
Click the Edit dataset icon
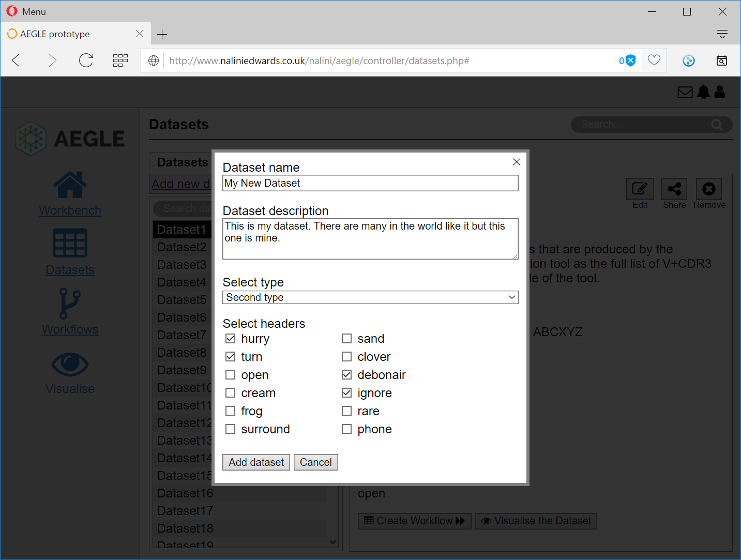coord(640,189)
